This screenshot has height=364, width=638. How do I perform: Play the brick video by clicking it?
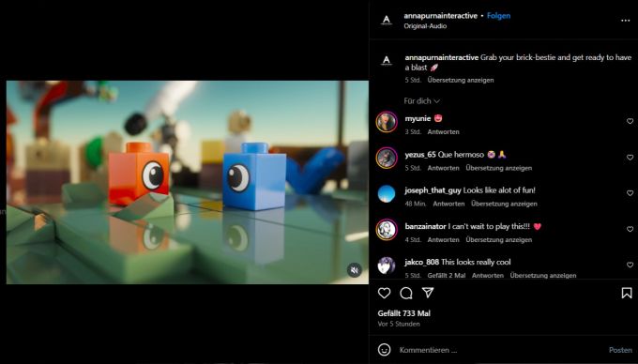(187, 182)
